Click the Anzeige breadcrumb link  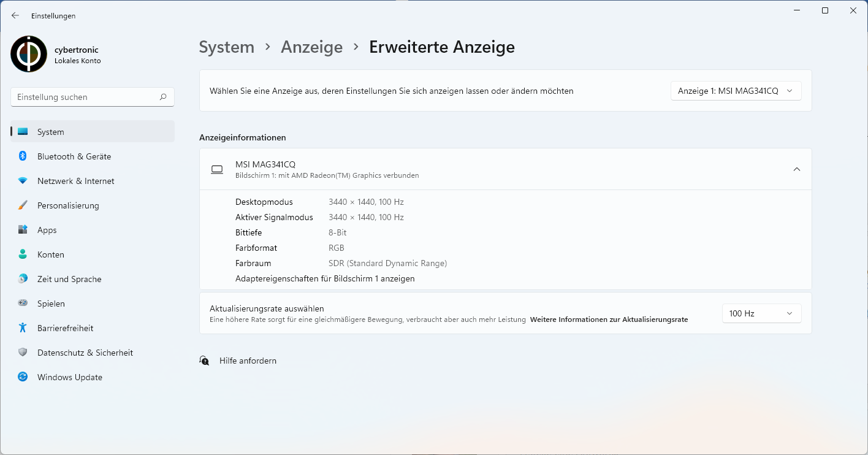coord(311,47)
